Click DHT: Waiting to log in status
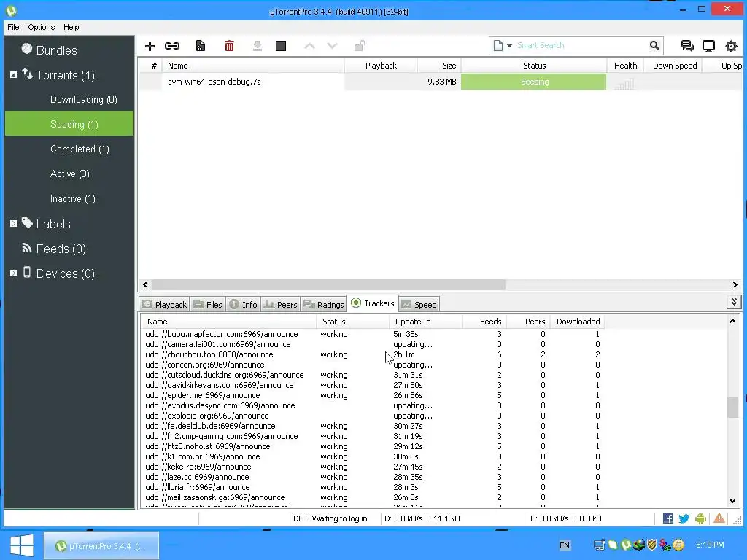 330,518
